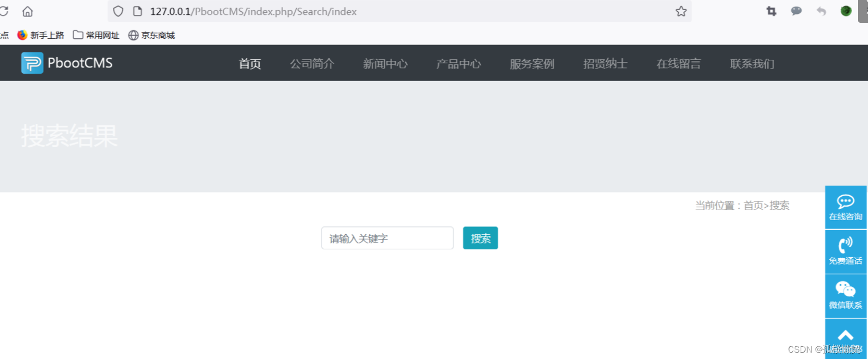Click the 免费通话 phone widget
This screenshot has width=868, height=359.
click(x=846, y=252)
